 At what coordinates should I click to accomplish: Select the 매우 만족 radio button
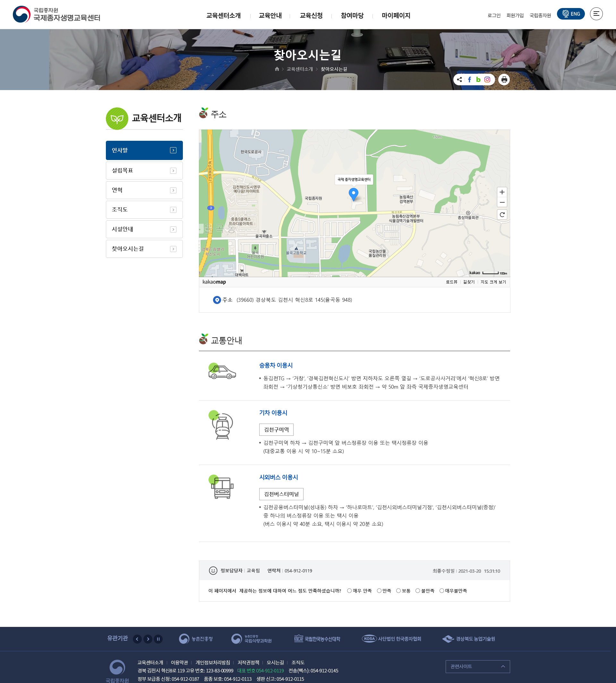[x=349, y=591]
